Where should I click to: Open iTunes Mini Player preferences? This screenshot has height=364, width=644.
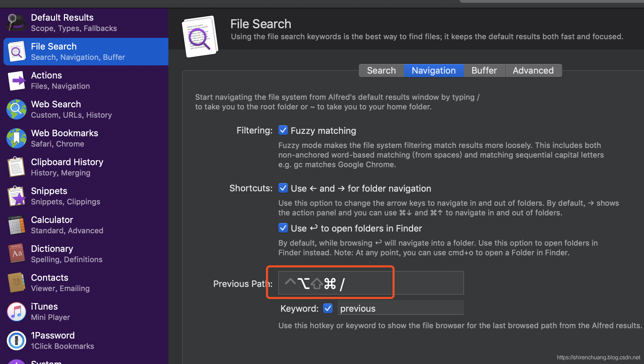(x=86, y=312)
